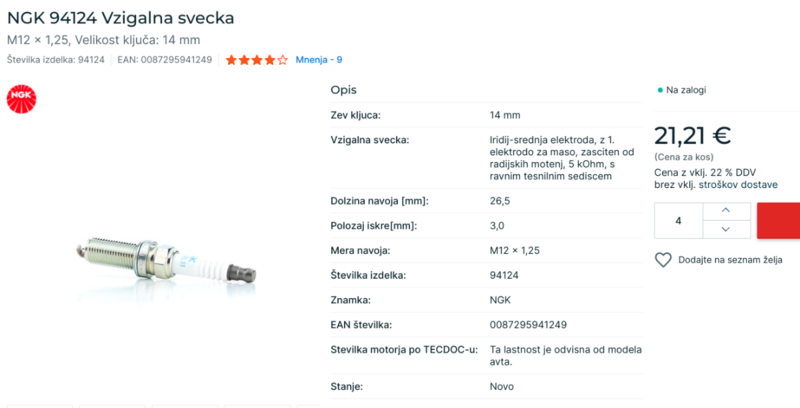Click the green in-stock status dot

coord(660,90)
